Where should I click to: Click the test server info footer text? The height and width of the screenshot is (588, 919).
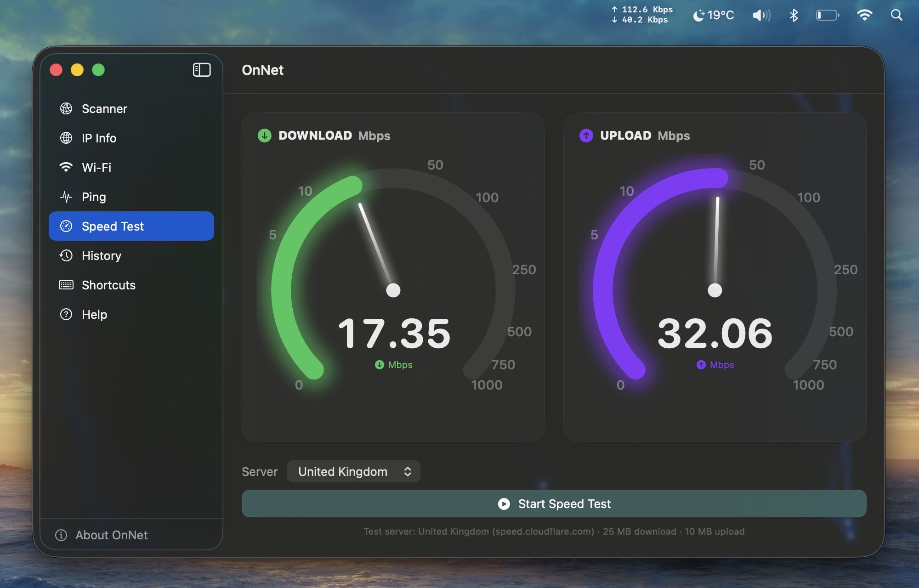[x=554, y=531]
